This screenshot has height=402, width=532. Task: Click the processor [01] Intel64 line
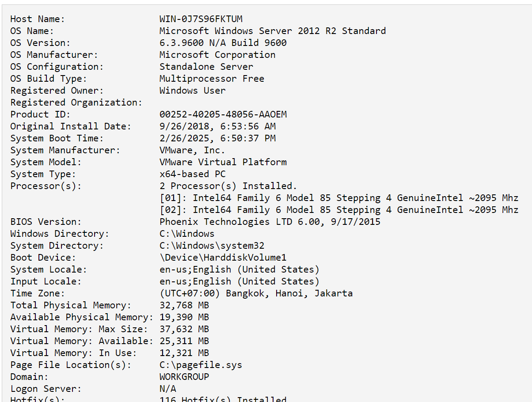(338, 198)
